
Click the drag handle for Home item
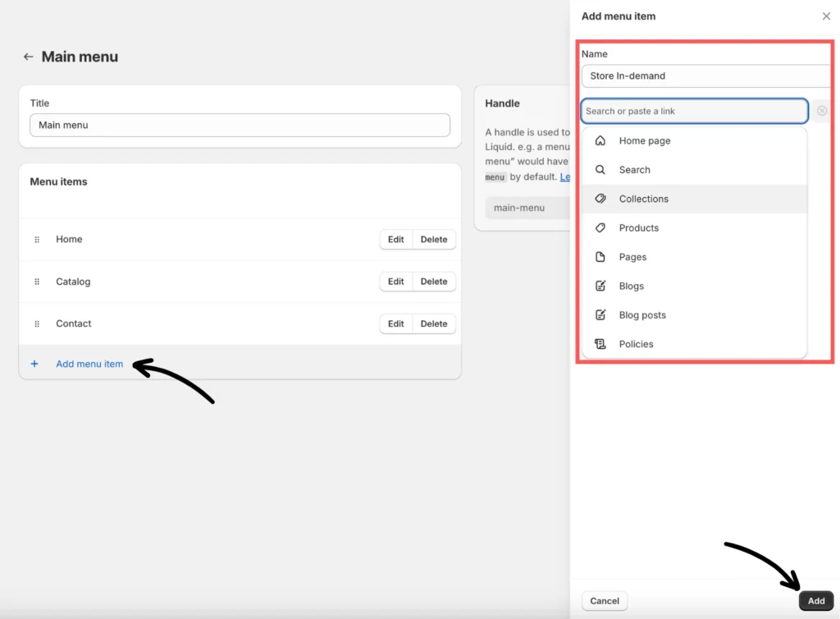coord(37,240)
